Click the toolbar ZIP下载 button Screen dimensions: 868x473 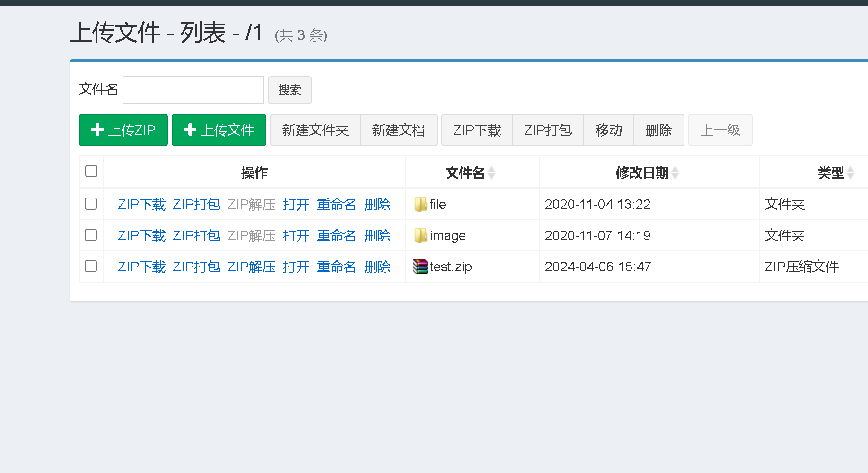pos(477,130)
